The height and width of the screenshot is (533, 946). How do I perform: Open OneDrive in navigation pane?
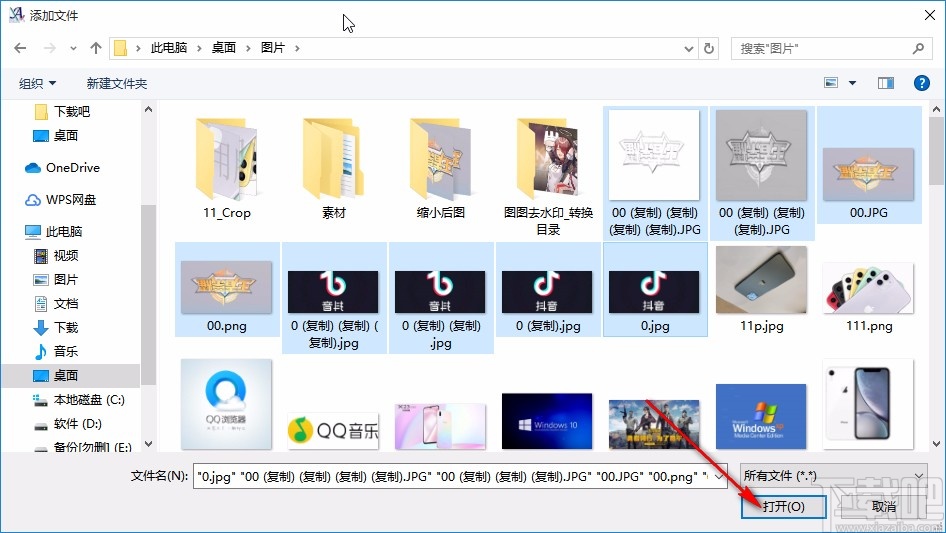tap(62, 168)
